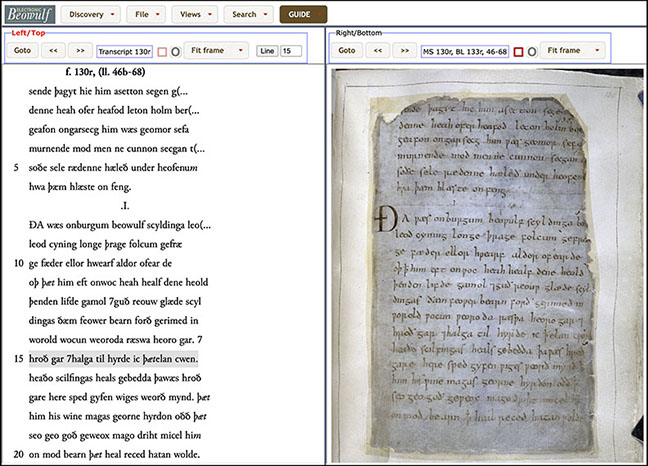Screen dimensions: 648x466
Task: Open the Views menu
Action: pyautogui.click(x=194, y=14)
